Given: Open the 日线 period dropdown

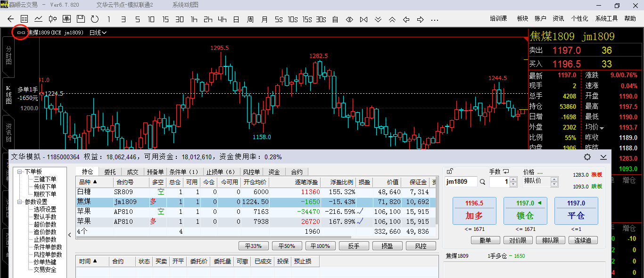Looking at the screenshot, I should click(98, 33).
